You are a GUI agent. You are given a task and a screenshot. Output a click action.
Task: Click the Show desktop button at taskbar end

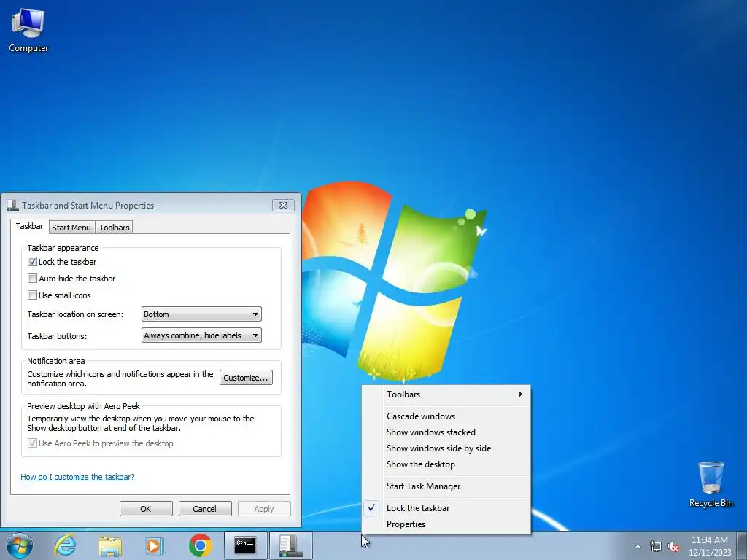743,545
